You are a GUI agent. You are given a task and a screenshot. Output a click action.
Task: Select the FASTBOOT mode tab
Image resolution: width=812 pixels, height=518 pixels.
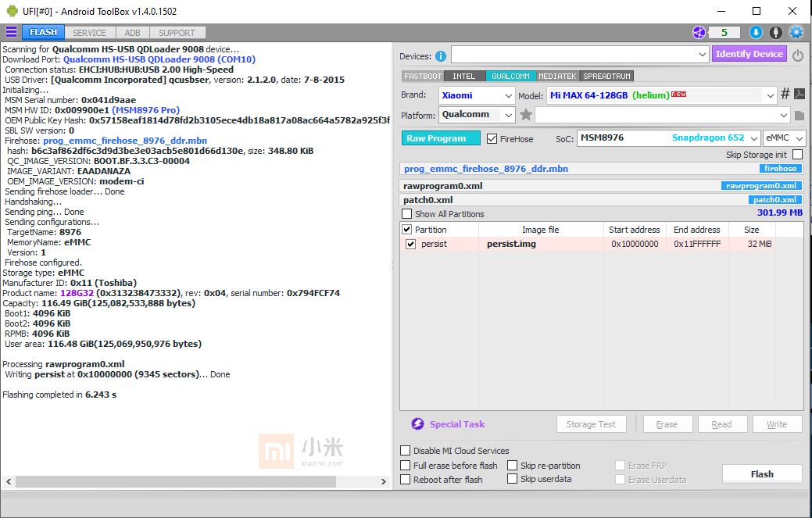click(x=423, y=76)
